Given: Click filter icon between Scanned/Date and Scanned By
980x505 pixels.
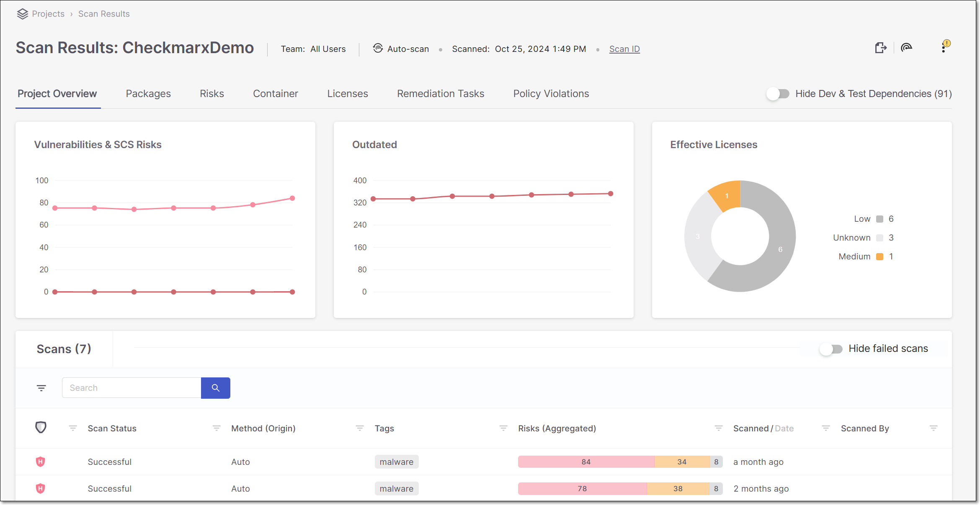Looking at the screenshot, I should pyautogui.click(x=826, y=428).
